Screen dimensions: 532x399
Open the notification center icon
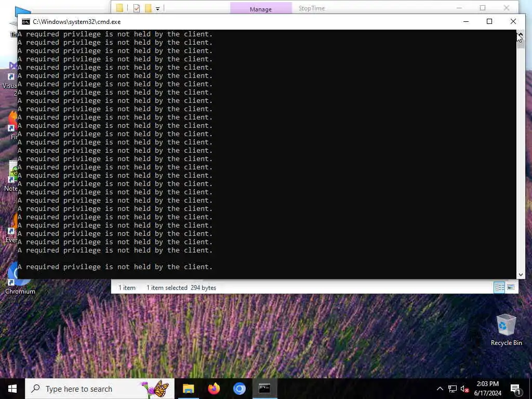click(515, 389)
